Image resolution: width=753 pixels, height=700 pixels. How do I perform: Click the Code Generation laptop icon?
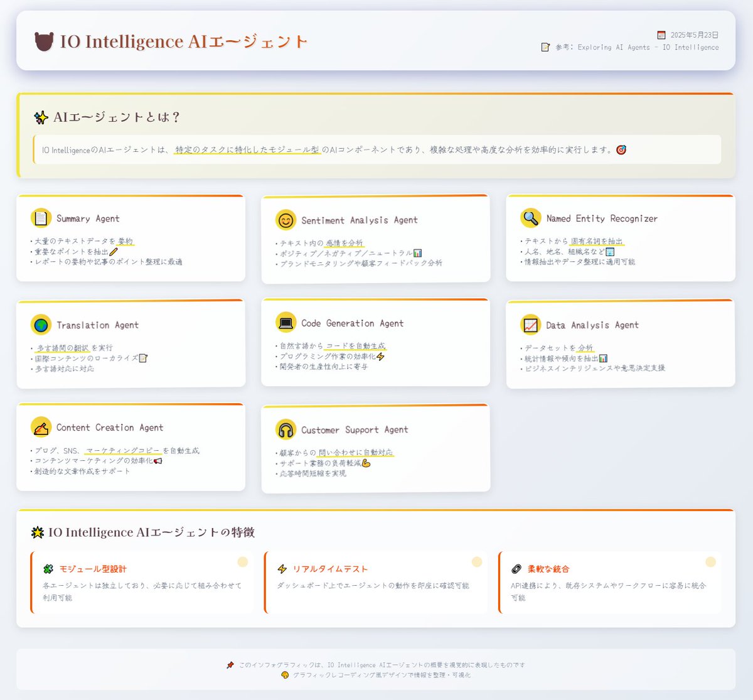coord(286,322)
